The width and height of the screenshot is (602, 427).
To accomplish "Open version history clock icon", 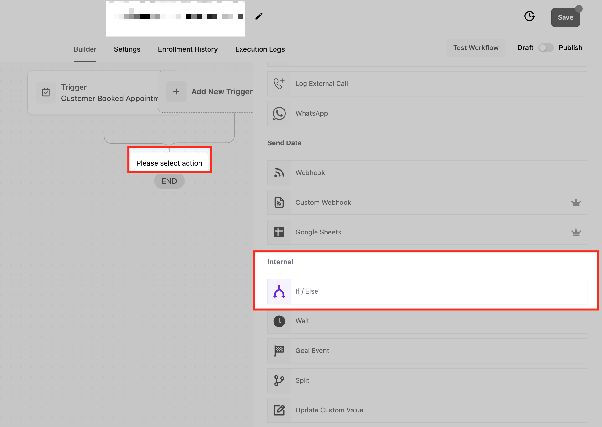I will [529, 16].
